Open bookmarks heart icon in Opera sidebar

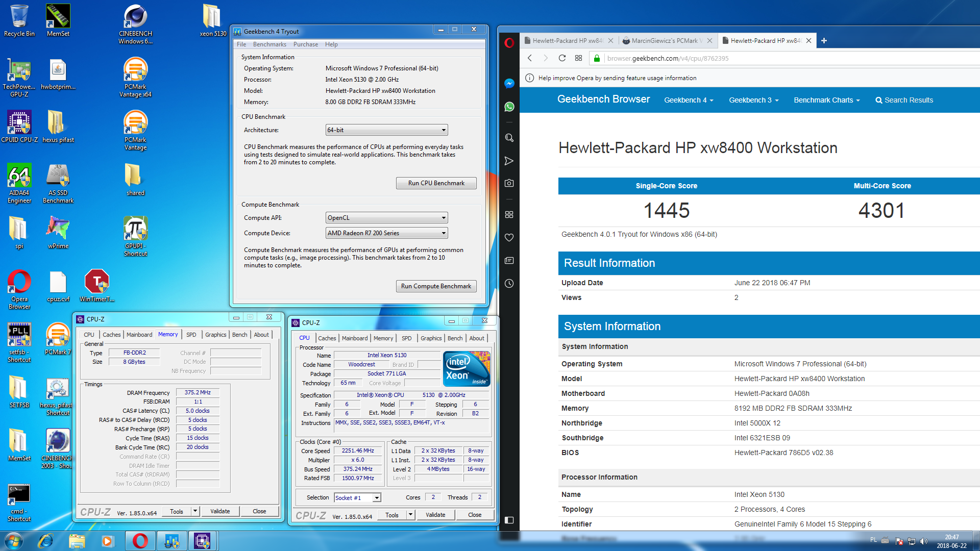click(x=509, y=237)
